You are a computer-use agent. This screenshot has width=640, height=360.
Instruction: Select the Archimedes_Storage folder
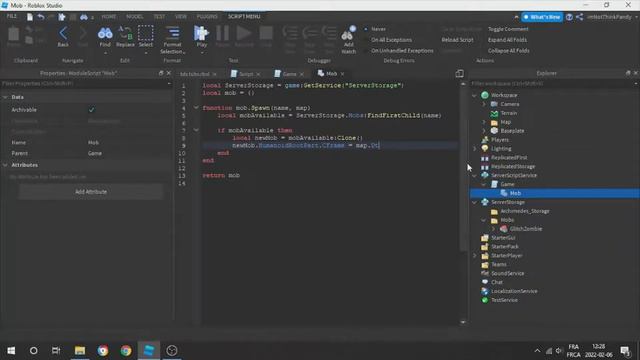[x=524, y=211]
